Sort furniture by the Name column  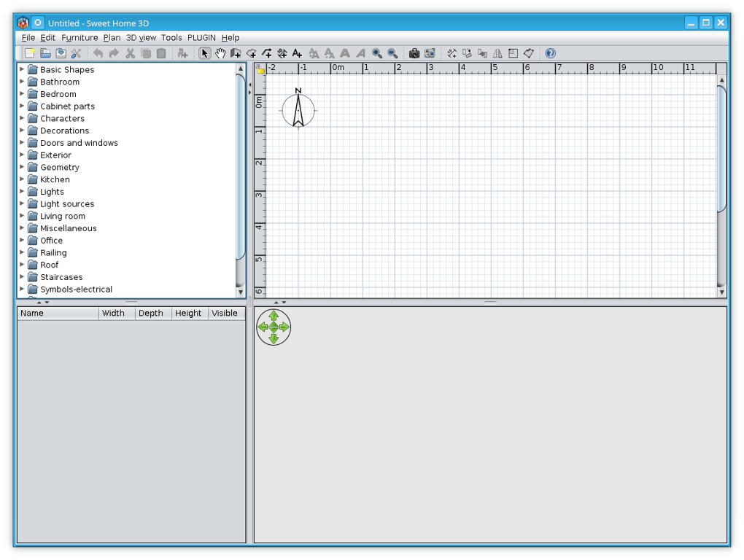coord(58,313)
